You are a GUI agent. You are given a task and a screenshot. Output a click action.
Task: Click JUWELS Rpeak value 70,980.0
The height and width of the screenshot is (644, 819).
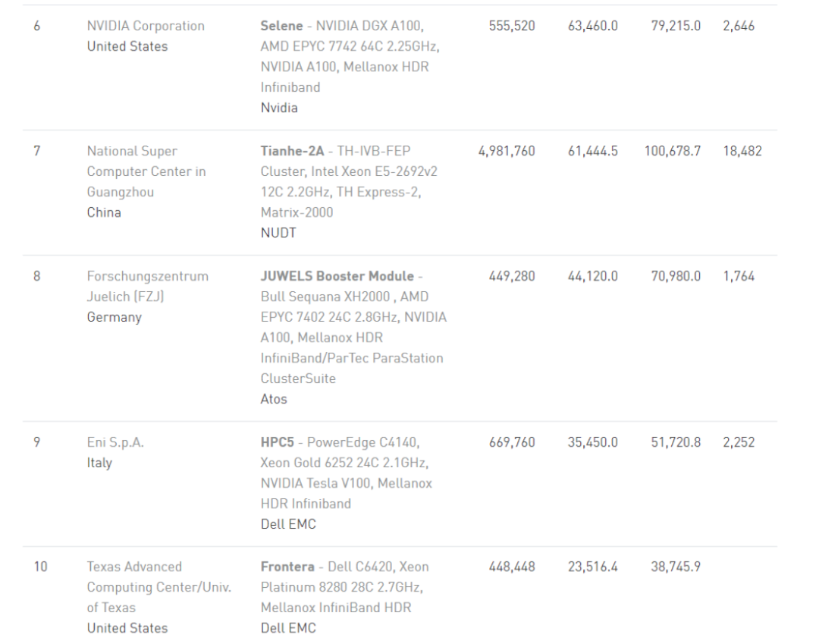point(676,276)
